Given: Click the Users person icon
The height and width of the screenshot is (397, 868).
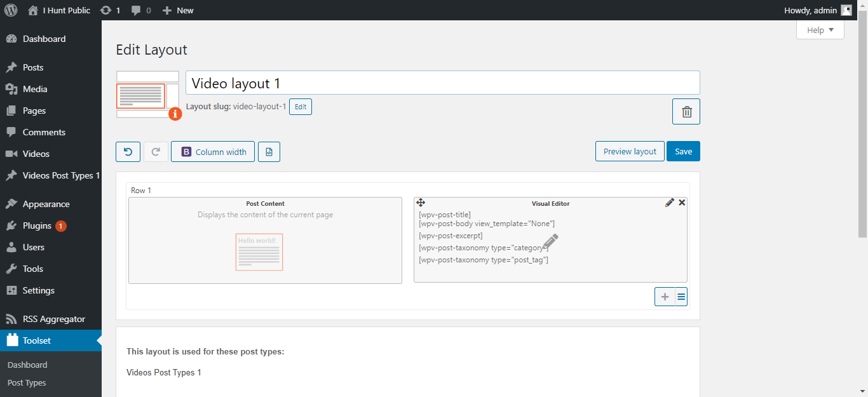Looking at the screenshot, I should click(11, 247).
